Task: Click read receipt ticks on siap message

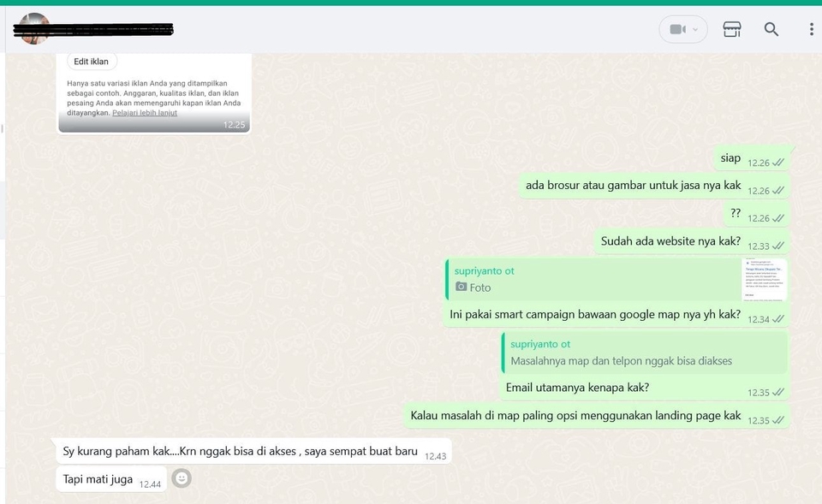Action: tap(778, 163)
